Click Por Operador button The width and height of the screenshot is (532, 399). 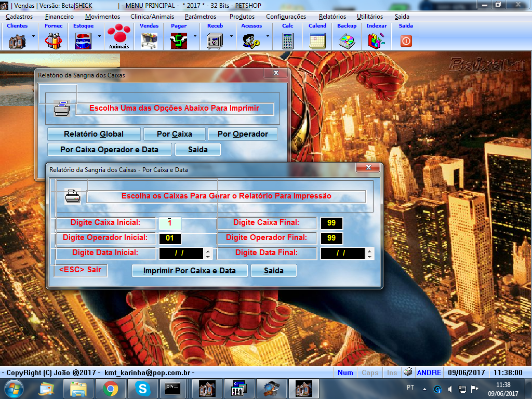coord(243,134)
